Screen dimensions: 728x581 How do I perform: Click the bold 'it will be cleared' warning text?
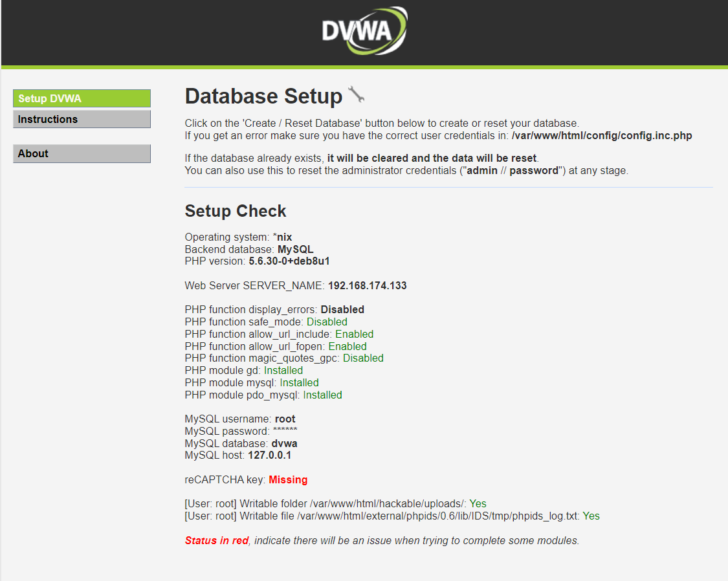[x=432, y=159]
